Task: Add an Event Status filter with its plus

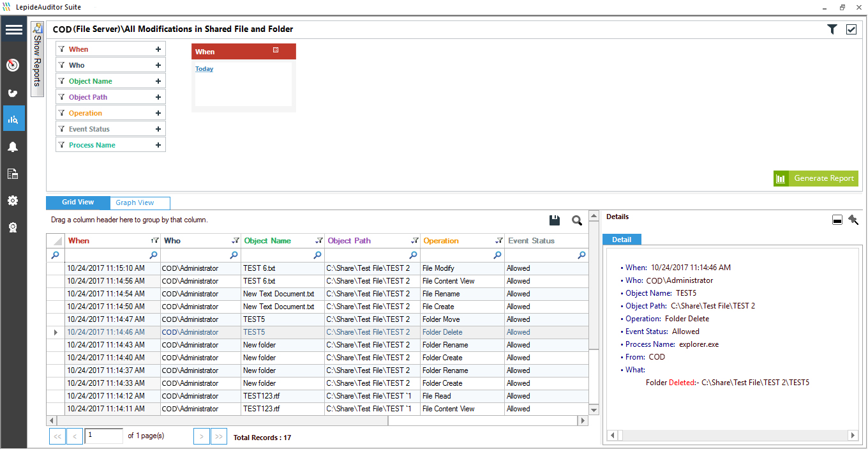Action: pyautogui.click(x=158, y=129)
